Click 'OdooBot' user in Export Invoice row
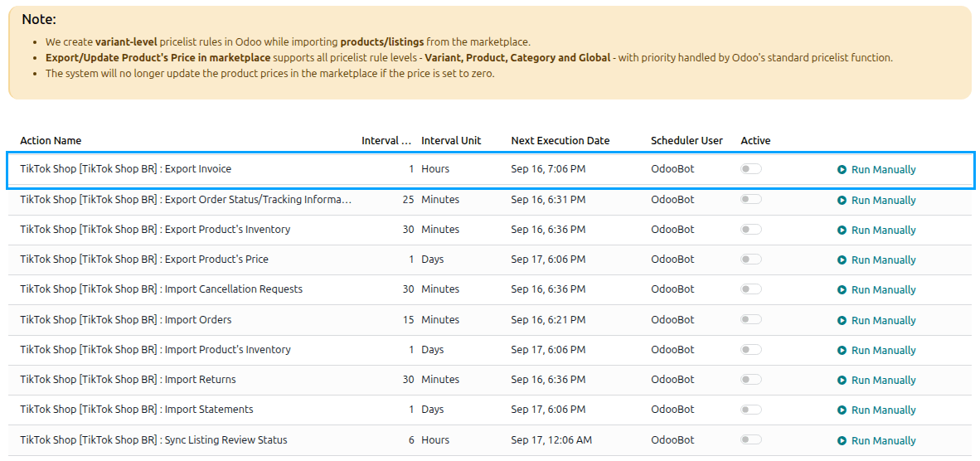The height and width of the screenshot is (461, 980). (672, 169)
